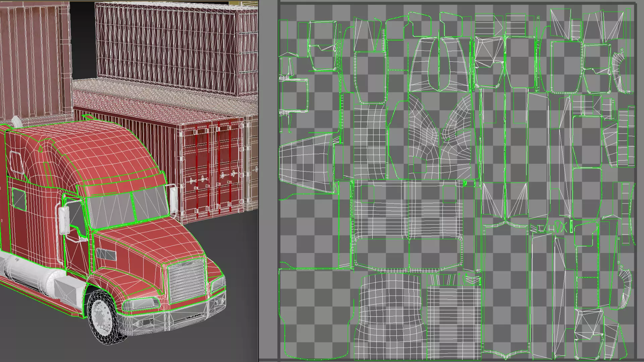Select the truck's front grille in viewport
The image size is (644, 362).
186,282
